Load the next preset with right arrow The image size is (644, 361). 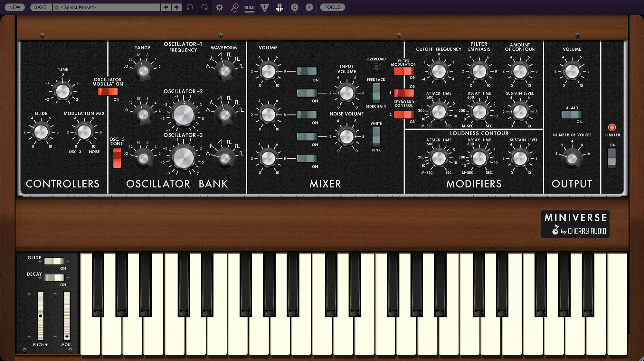point(176,7)
